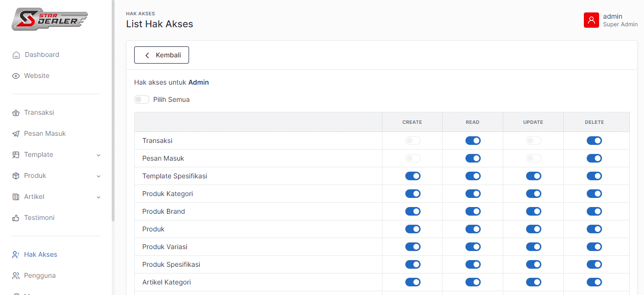Click the Star Dealer logo
The height and width of the screenshot is (295, 644).
pos(50,19)
